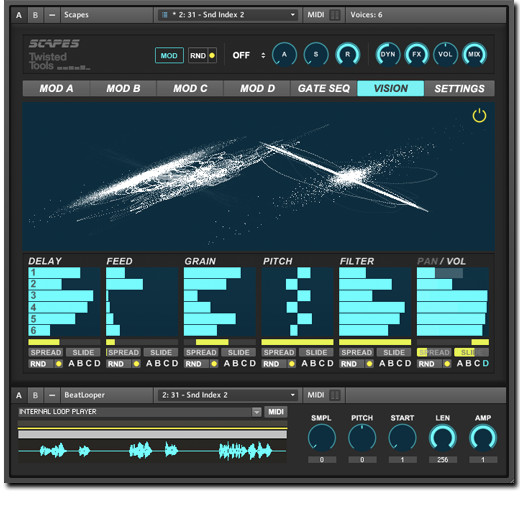Click the BeatLooper waveform display
Viewport: 520px width, 520px height.
click(x=152, y=451)
